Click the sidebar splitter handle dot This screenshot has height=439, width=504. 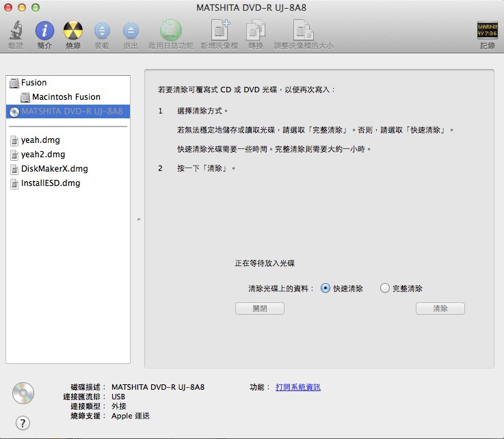[x=139, y=219]
